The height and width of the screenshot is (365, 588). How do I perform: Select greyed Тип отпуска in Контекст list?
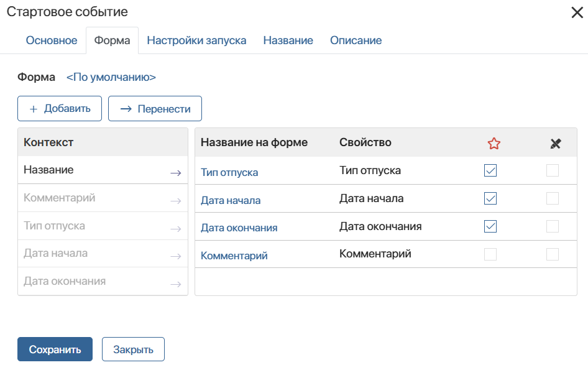tap(103, 226)
